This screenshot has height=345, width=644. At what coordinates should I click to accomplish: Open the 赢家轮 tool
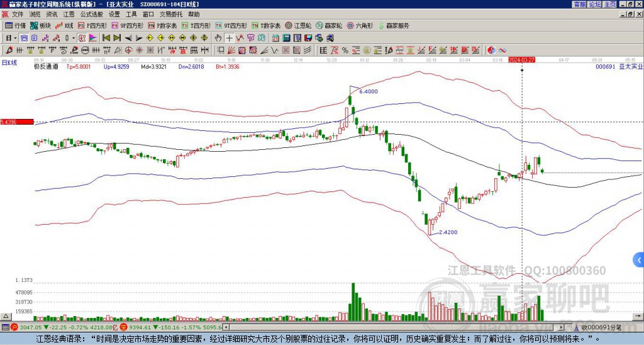point(329,25)
